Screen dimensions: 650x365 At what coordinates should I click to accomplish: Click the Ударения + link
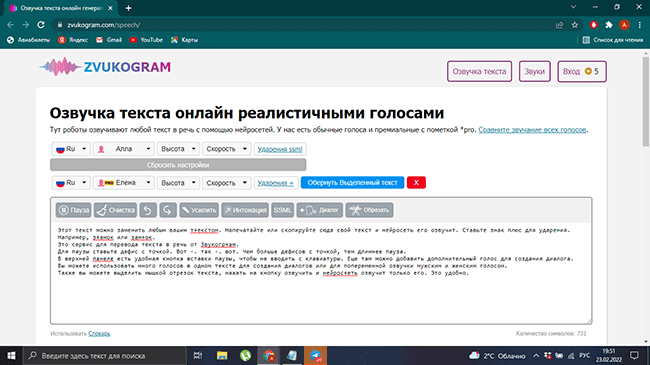(x=275, y=183)
